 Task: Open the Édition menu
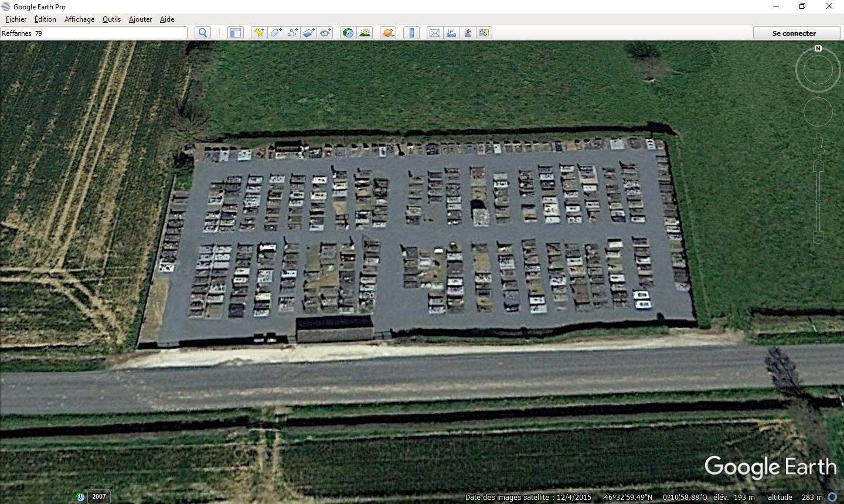(x=45, y=19)
